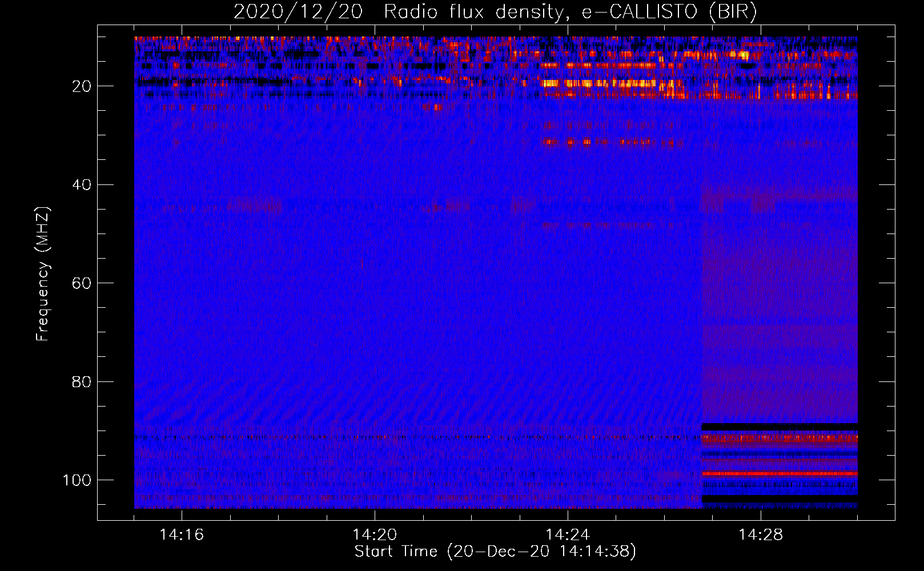
Task: Click the 14:20 time tick label
Action: coord(375,534)
